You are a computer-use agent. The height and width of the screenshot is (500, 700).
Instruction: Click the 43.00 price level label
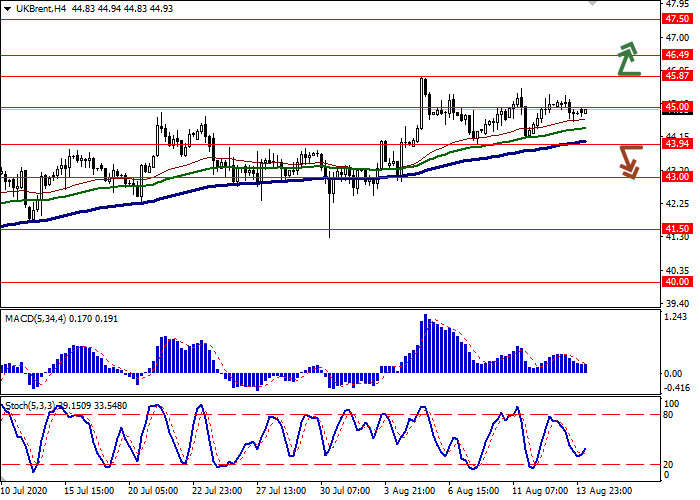(x=677, y=177)
